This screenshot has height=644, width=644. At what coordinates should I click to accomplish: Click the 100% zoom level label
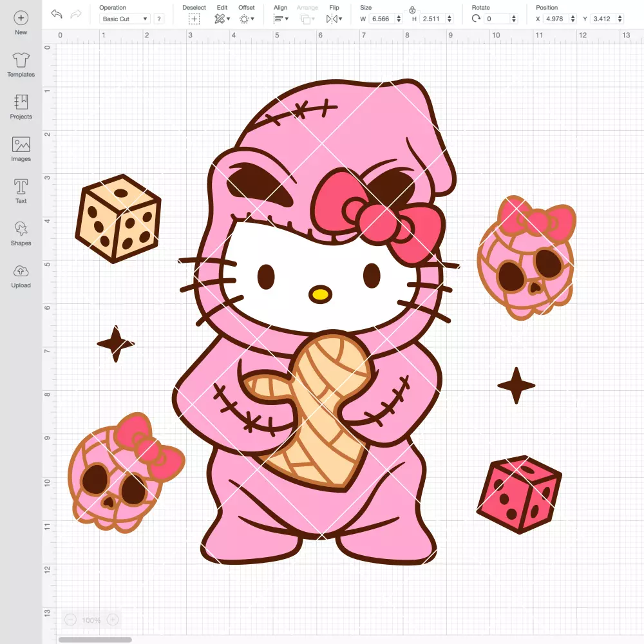(x=91, y=620)
